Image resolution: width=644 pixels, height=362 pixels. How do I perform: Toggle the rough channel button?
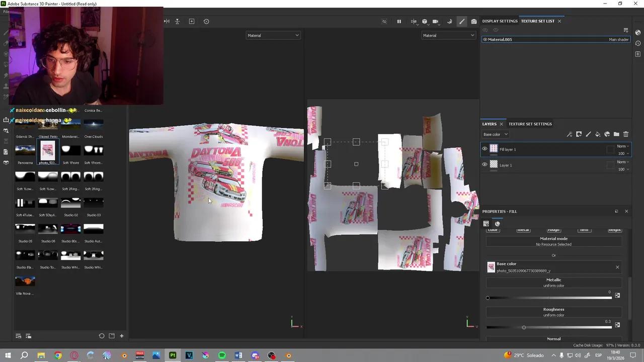tap(553, 230)
